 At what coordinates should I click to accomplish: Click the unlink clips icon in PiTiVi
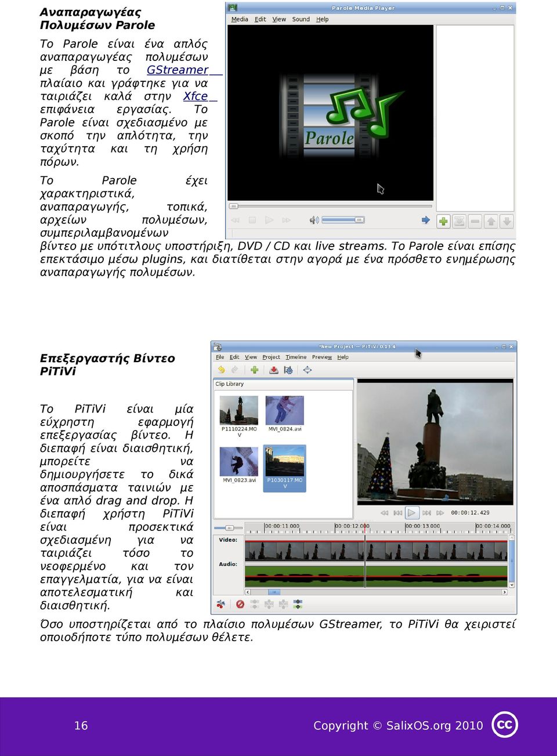pos(254,604)
